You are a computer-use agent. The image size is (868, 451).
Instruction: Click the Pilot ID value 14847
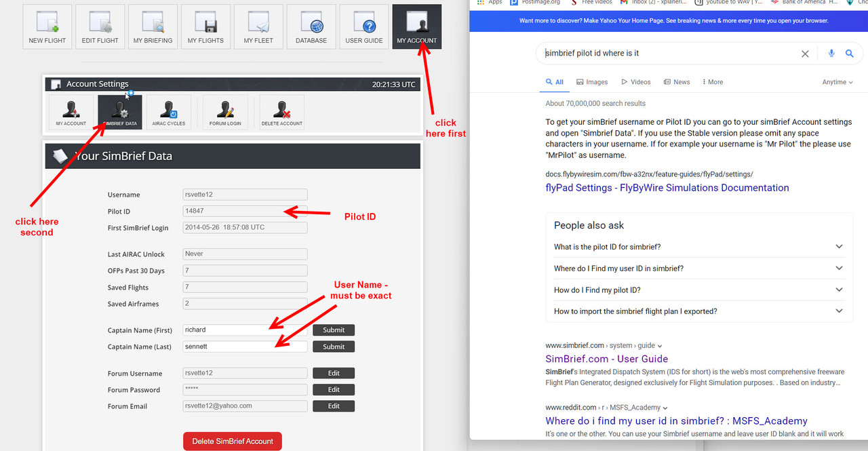click(245, 212)
